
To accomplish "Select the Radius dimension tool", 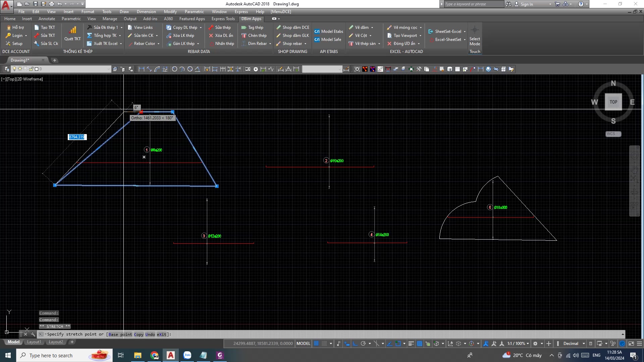I will [174, 69].
